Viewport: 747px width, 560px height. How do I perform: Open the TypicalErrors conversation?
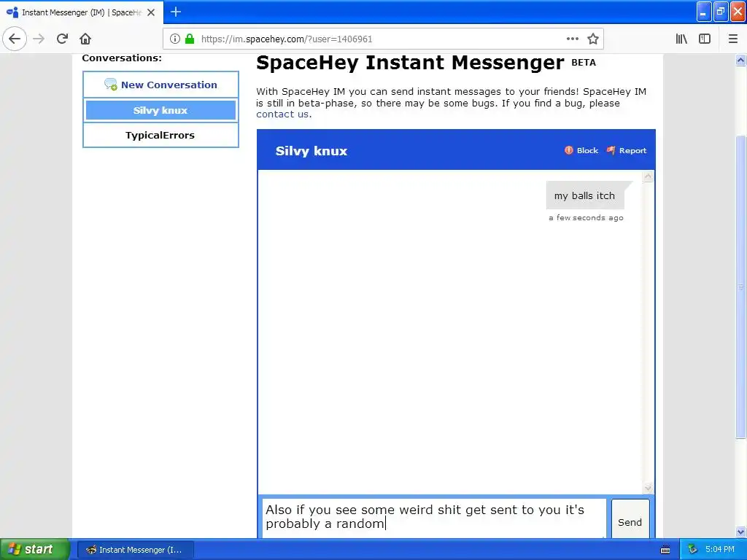click(x=160, y=135)
